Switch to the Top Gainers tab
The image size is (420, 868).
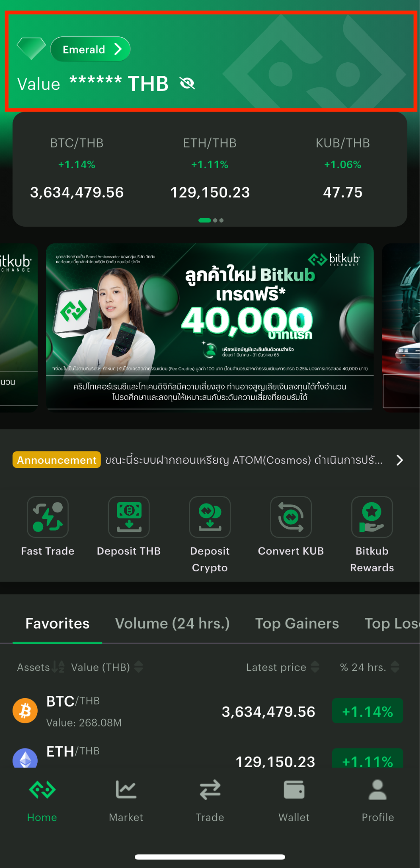[x=297, y=623]
